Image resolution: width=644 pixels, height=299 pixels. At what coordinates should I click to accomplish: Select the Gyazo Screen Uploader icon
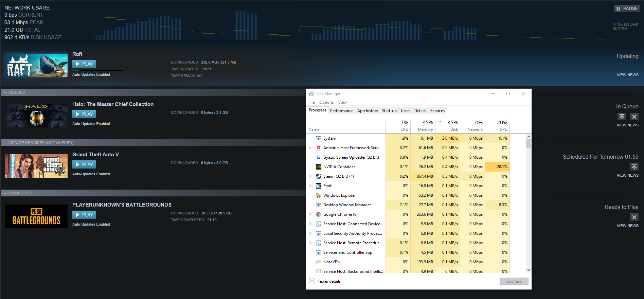pyautogui.click(x=319, y=157)
